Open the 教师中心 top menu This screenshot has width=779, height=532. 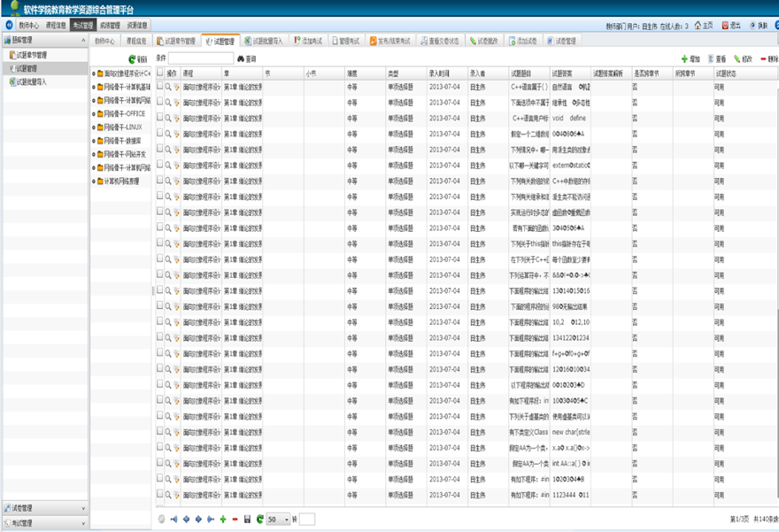(29, 26)
